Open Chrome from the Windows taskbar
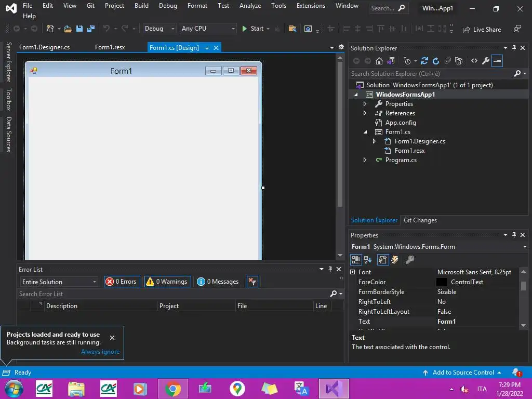The width and height of the screenshot is (532, 399). click(172, 389)
